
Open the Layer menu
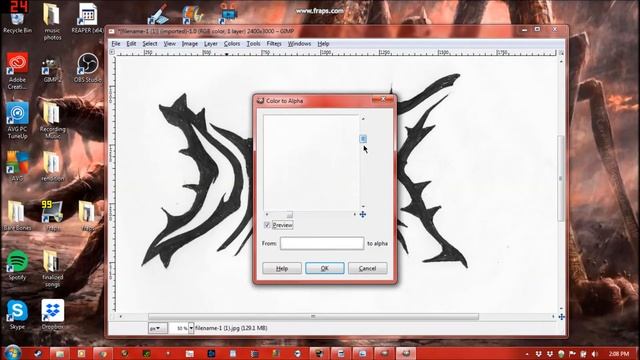point(211,44)
